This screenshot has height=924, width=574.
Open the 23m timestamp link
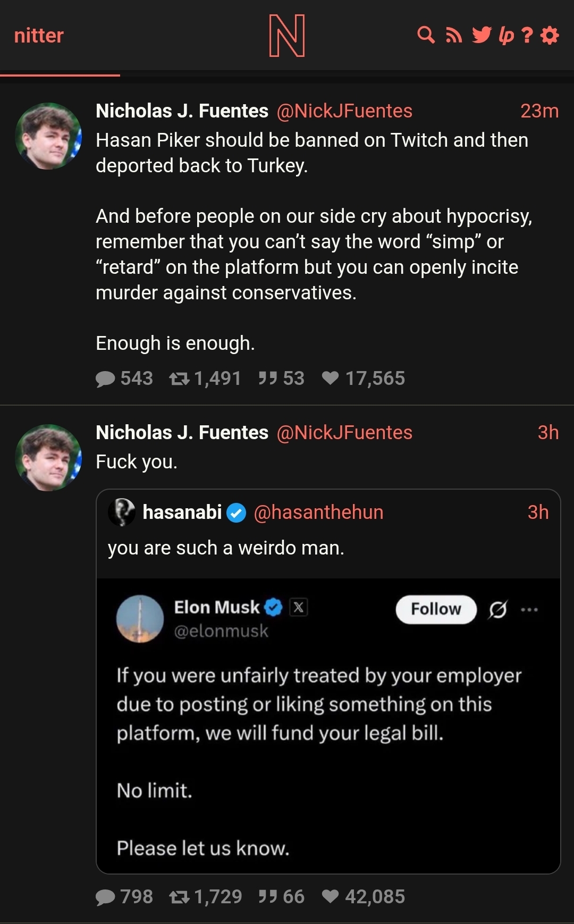539,111
